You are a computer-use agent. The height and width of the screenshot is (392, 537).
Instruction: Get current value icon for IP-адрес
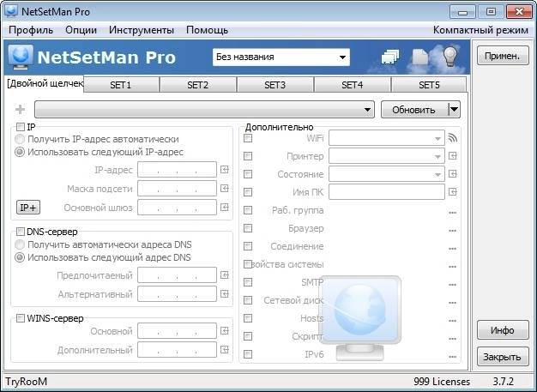[225, 170]
